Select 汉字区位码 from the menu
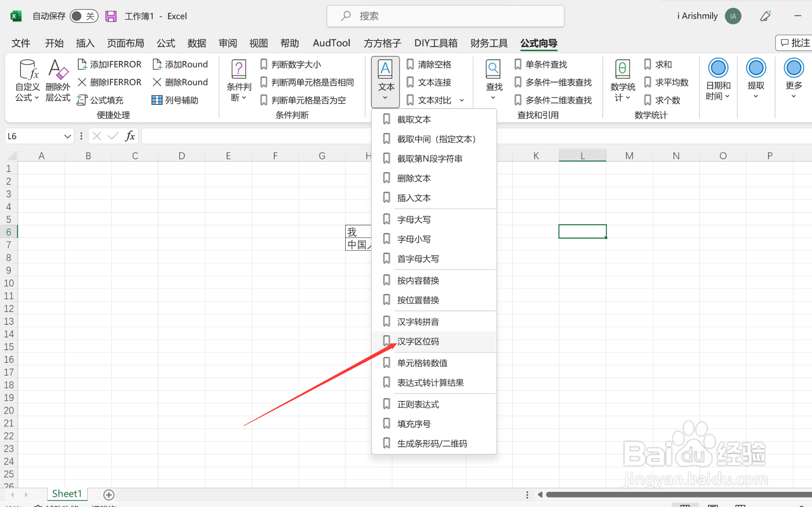Screen dimensions: 812x507 click(x=418, y=341)
